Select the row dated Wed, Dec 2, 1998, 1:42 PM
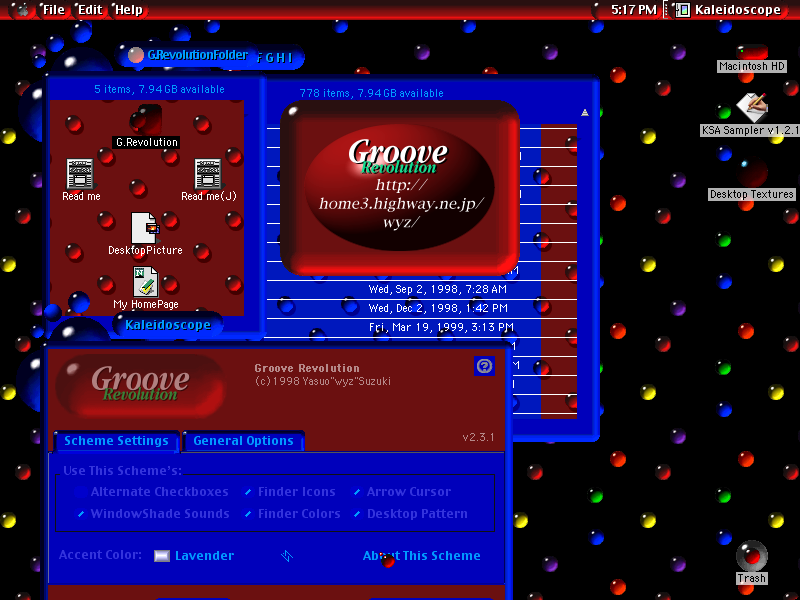The height and width of the screenshot is (600, 800). pyautogui.click(x=421, y=308)
